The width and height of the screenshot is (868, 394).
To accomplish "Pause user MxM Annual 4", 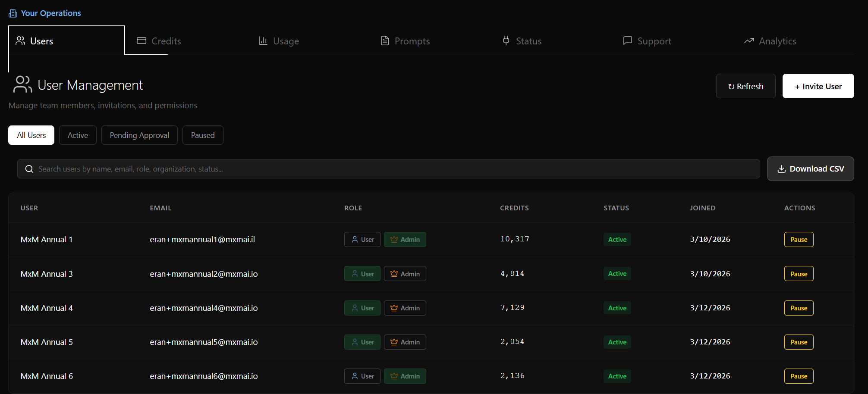I will click(799, 308).
